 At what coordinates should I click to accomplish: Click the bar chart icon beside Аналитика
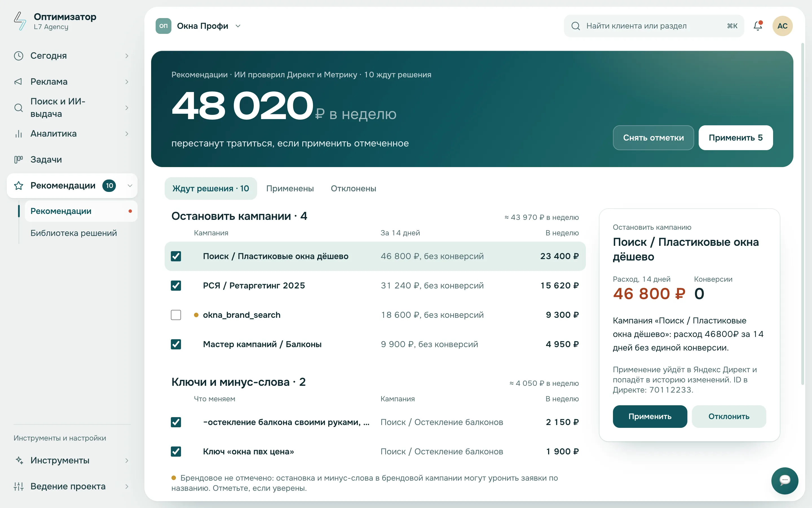[x=18, y=134]
